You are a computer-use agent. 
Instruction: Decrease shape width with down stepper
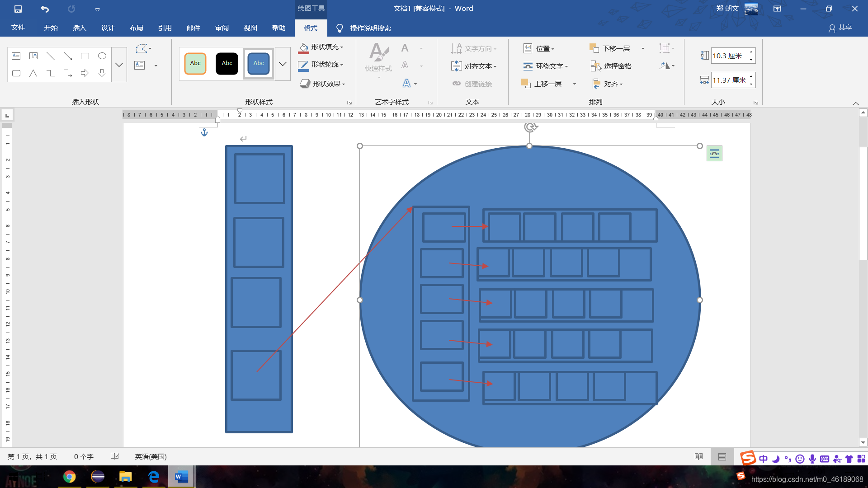[x=751, y=84]
